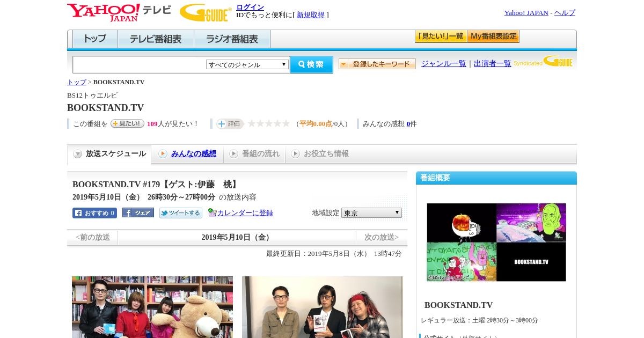Open the テレビ番組表 tab

click(156, 39)
